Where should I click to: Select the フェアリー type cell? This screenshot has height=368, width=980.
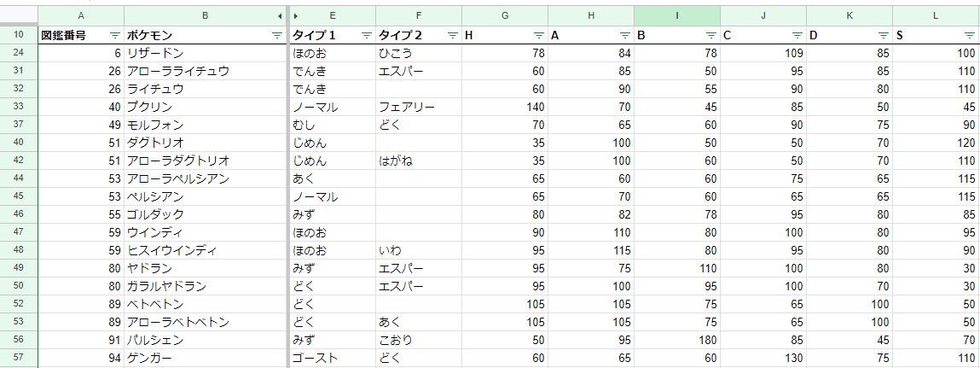click(418, 108)
